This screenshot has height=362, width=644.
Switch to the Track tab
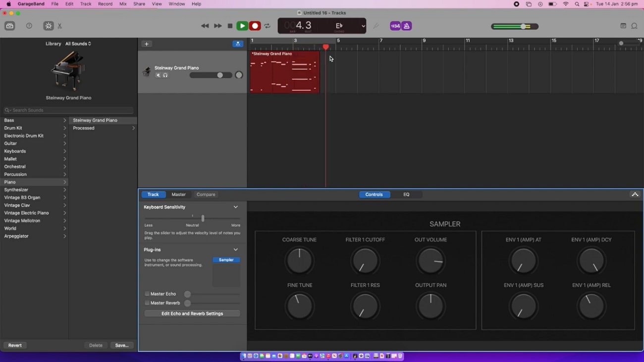point(153,195)
